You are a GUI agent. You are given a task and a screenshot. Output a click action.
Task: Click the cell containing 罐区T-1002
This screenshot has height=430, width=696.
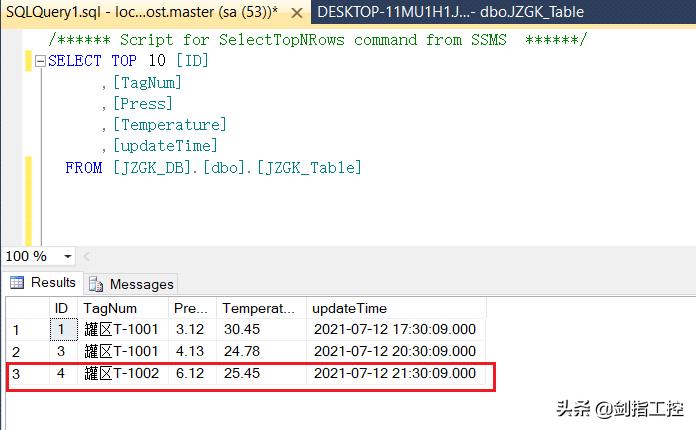click(121, 374)
